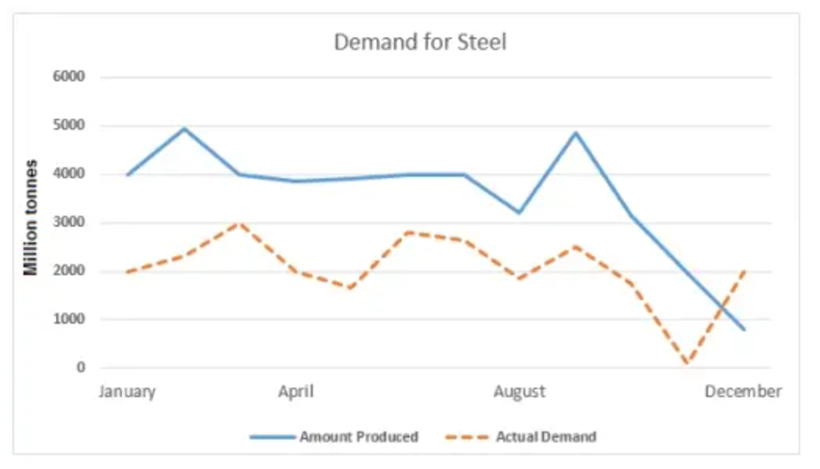This screenshot has height=469, width=820.
Task: Click the blue line's December end point
Action: click(x=744, y=329)
